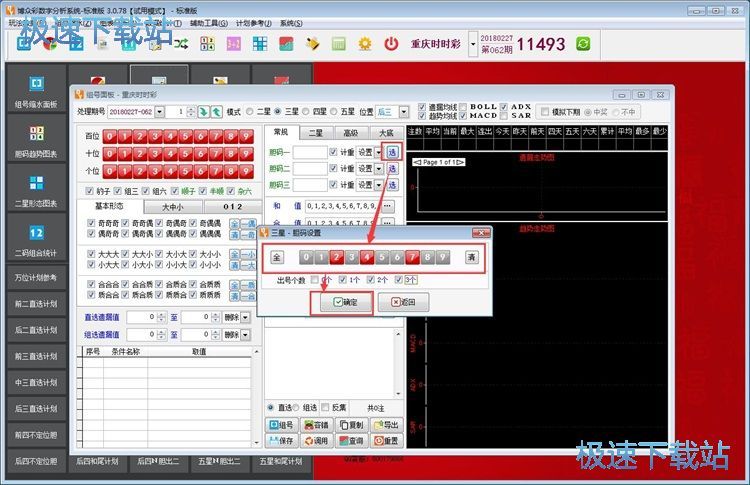The image size is (750, 485).
Task: Click 返回 button in 胆码设置 dialog
Action: (x=404, y=302)
